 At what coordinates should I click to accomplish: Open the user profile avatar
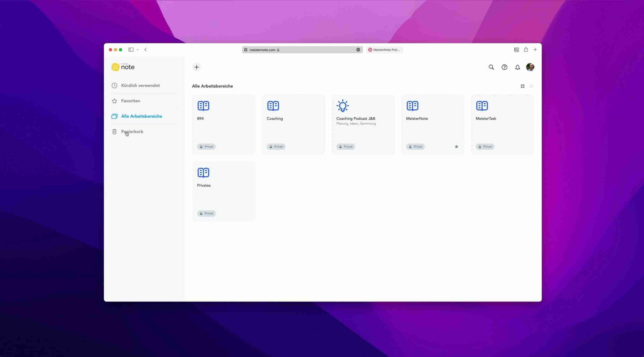pyautogui.click(x=530, y=67)
